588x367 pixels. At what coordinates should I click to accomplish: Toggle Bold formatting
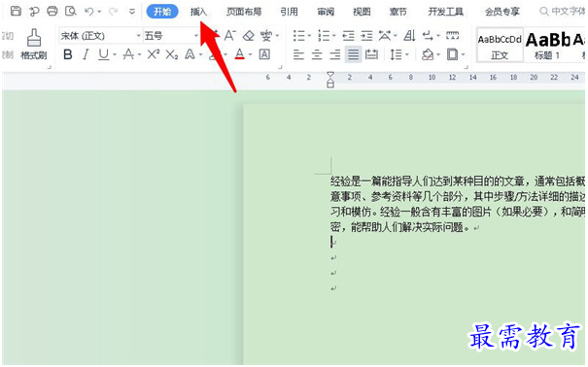[x=68, y=55]
